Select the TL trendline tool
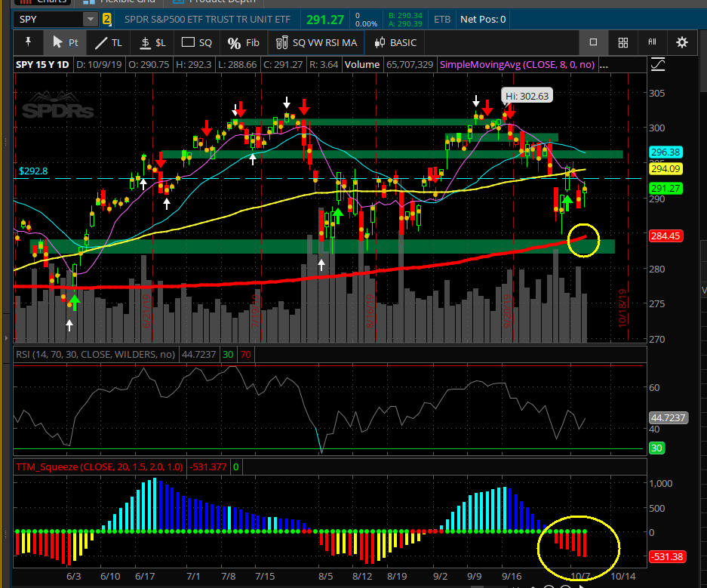Image resolution: width=707 pixels, height=588 pixels. [x=108, y=42]
